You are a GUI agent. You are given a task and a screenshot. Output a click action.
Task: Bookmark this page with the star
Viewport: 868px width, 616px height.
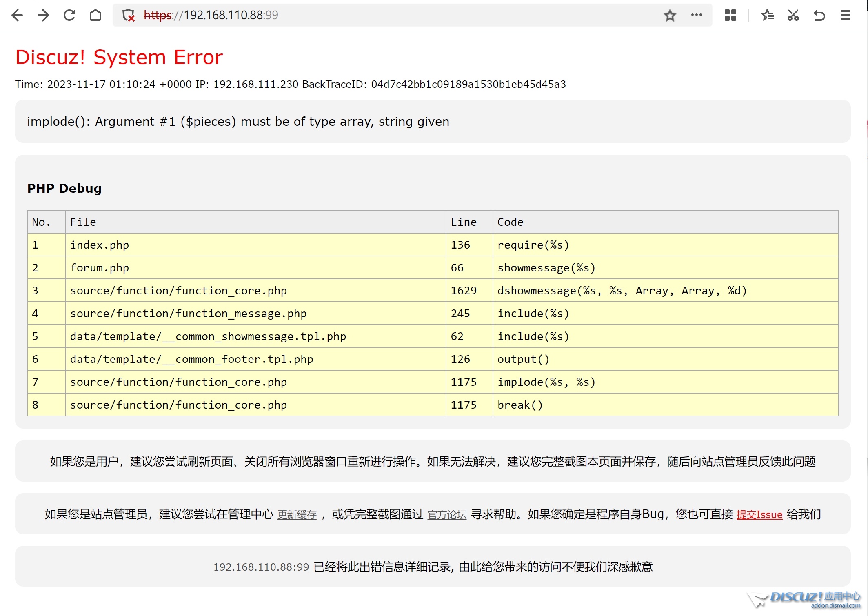[x=670, y=16]
